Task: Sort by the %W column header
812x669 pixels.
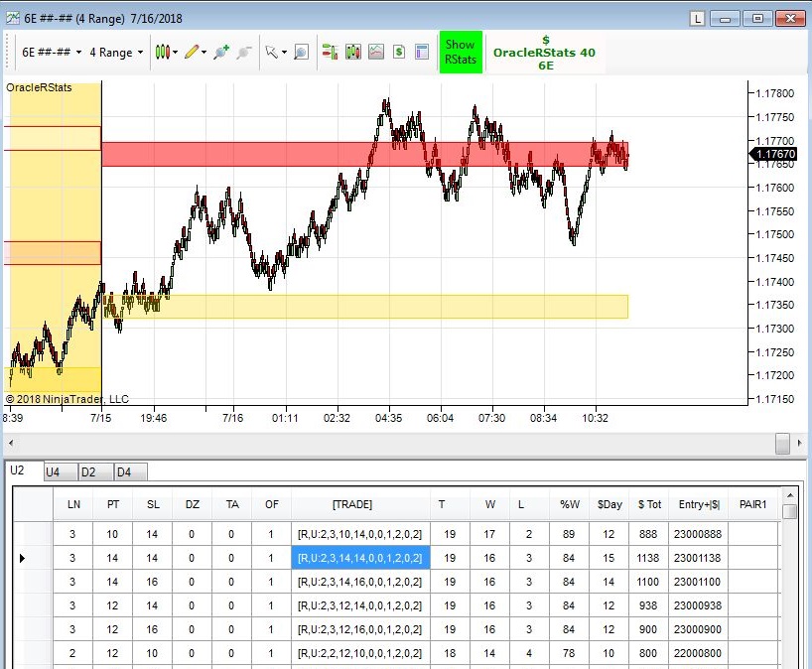Action: click(569, 504)
